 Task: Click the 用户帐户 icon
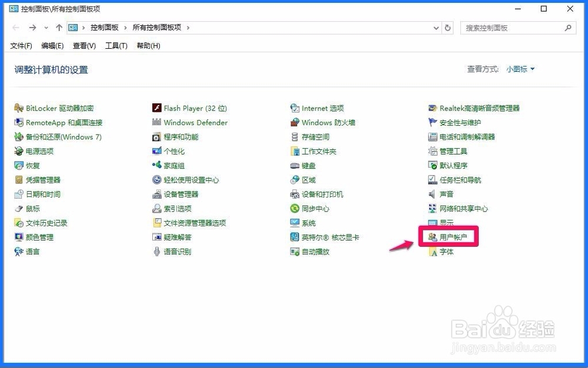433,237
